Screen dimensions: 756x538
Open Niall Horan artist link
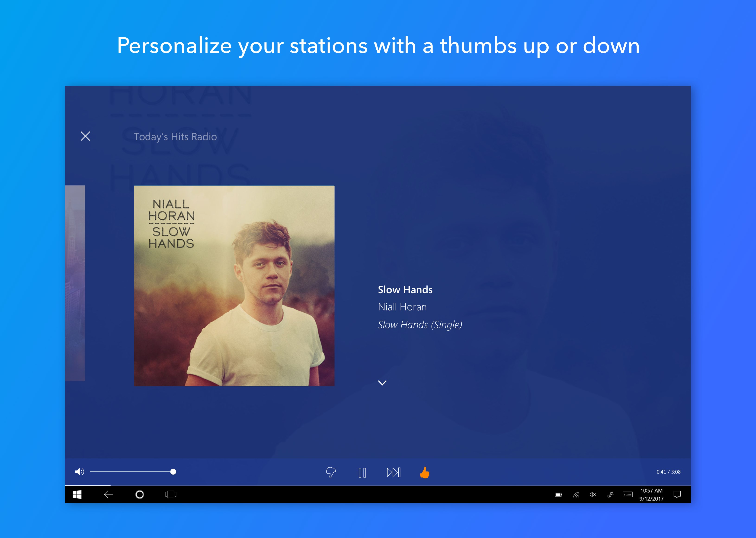pos(402,307)
